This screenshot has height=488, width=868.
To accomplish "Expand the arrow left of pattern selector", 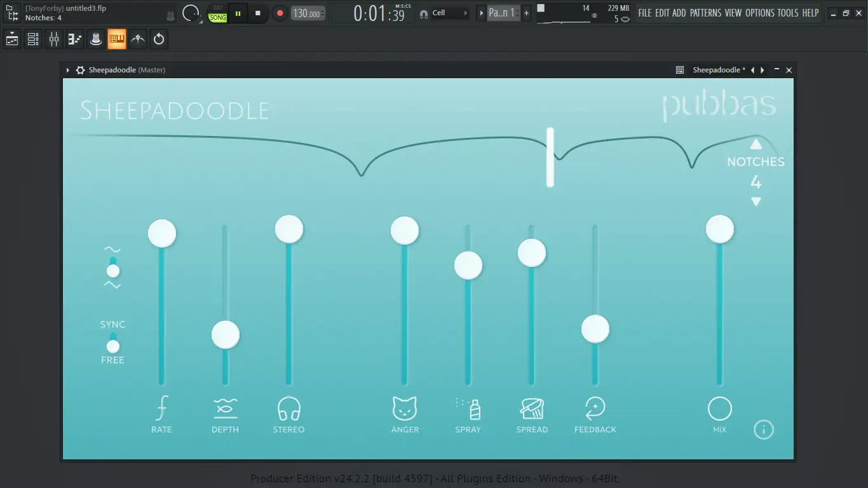I will click(481, 13).
